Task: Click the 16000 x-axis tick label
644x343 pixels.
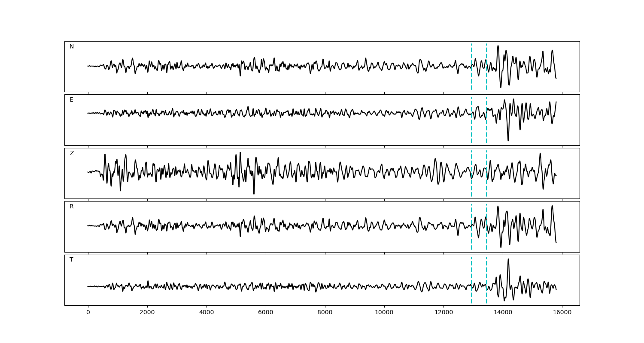Action: 562,313
